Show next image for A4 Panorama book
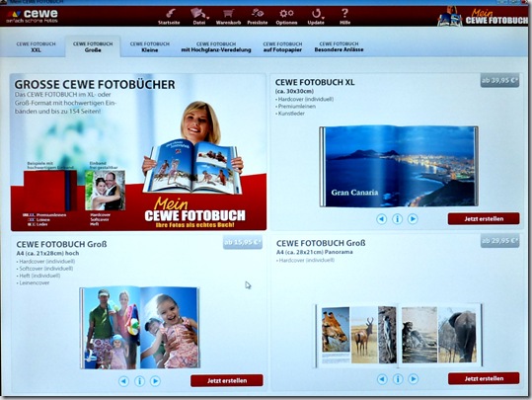The width and height of the screenshot is (532, 400). pos(413,379)
